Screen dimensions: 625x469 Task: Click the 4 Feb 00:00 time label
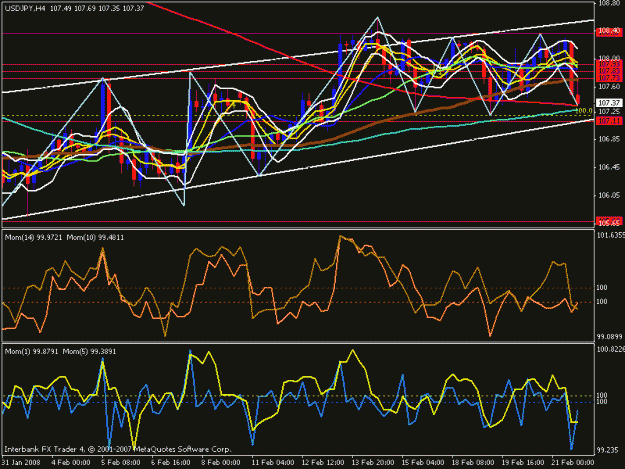[71, 463]
